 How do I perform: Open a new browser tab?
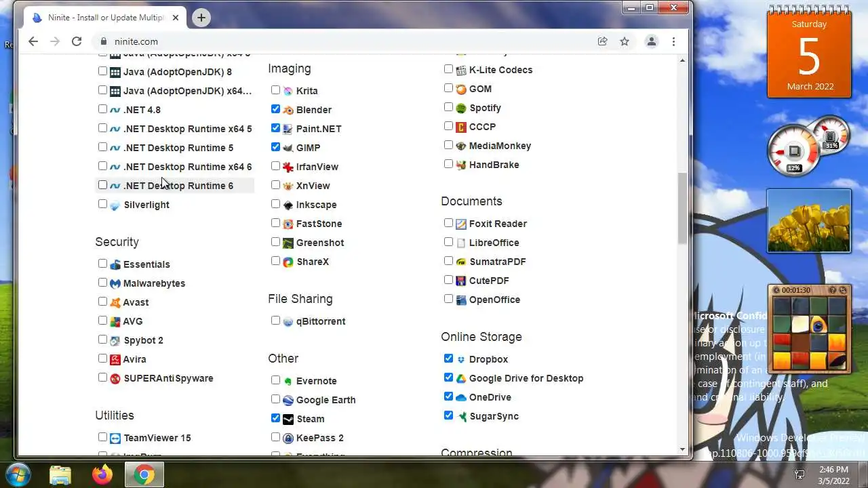(x=201, y=18)
